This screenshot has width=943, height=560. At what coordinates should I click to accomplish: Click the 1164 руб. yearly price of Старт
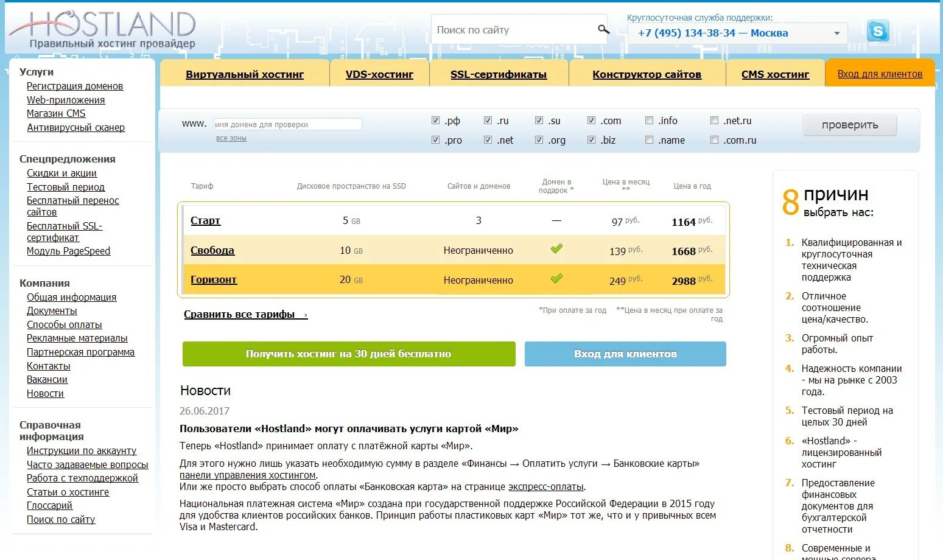tap(692, 222)
